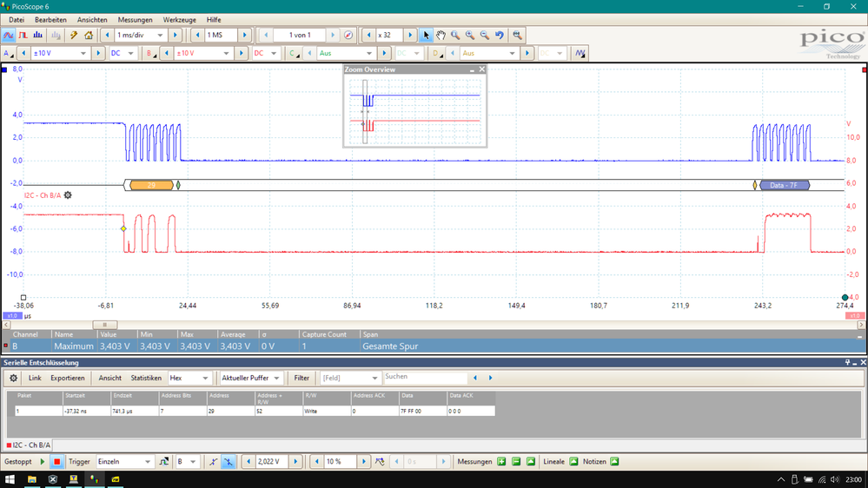
Task: Open the buffer navigator compass icon
Action: 348,36
